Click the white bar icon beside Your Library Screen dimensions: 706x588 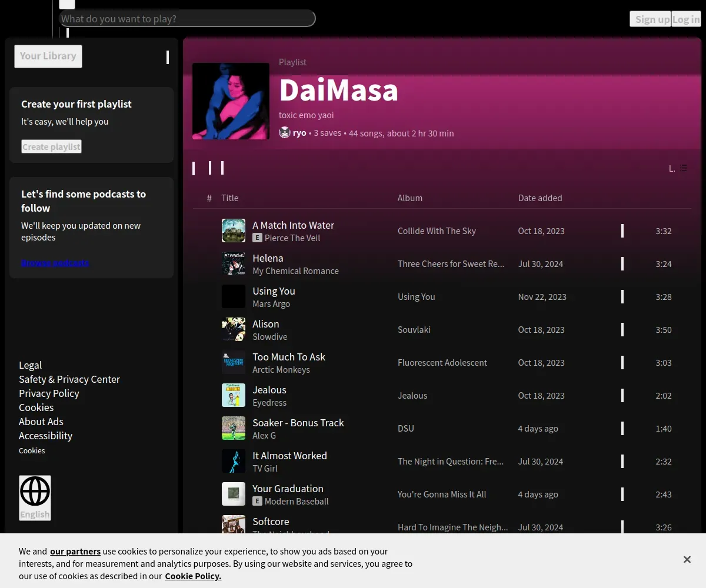tap(168, 57)
